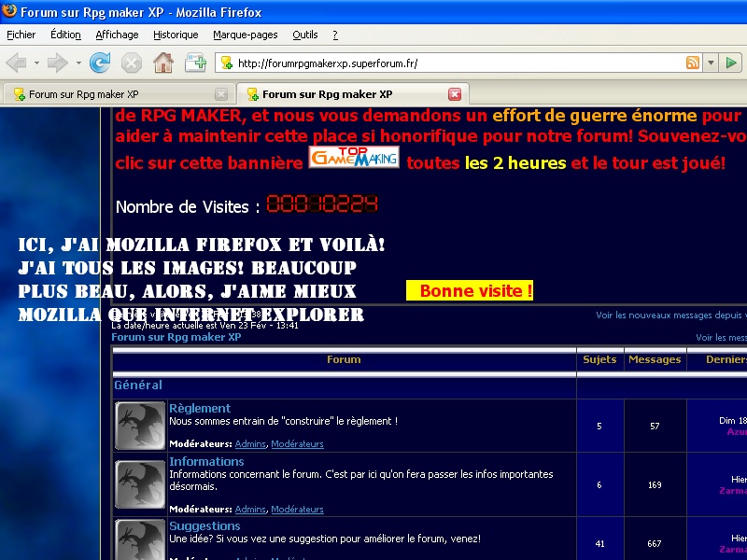
Task: Open Admins moderator link under Informations
Action: pyautogui.click(x=250, y=509)
